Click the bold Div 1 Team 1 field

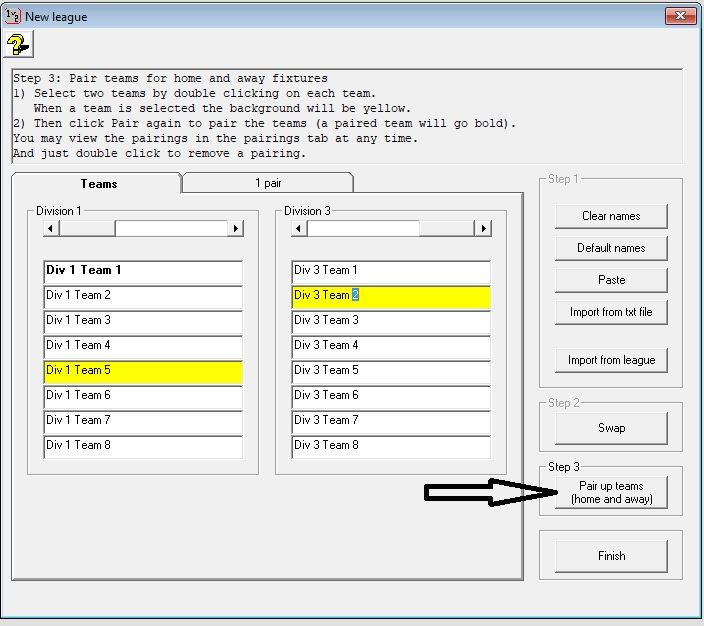[x=143, y=271]
